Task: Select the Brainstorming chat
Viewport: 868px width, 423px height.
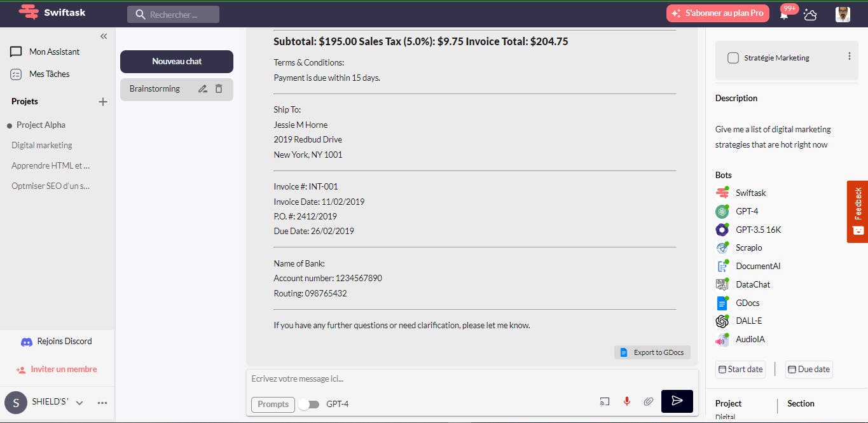Action: pos(155,89)
